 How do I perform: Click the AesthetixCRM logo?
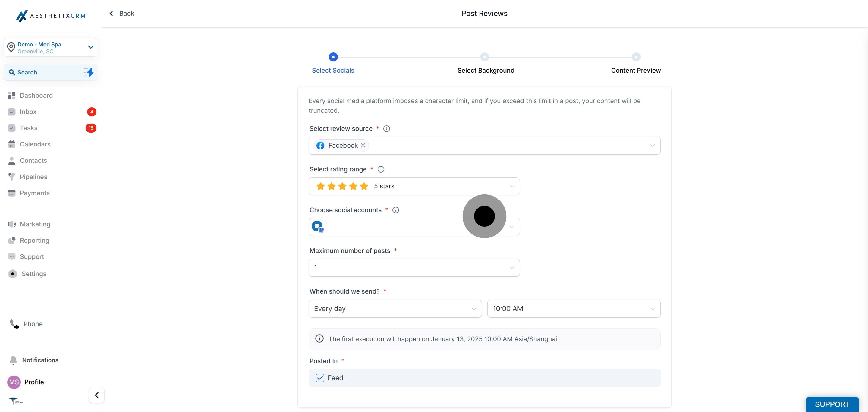(x=51, y=16)
